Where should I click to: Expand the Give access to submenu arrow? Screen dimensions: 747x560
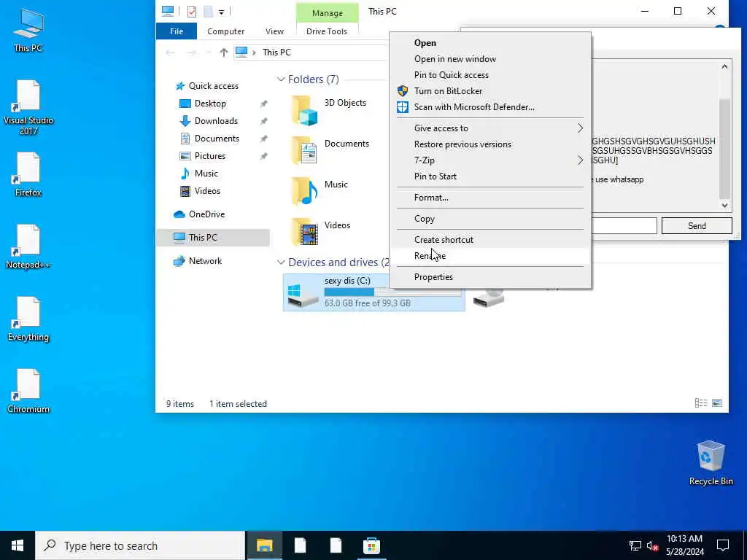click(x=580, y=128)
